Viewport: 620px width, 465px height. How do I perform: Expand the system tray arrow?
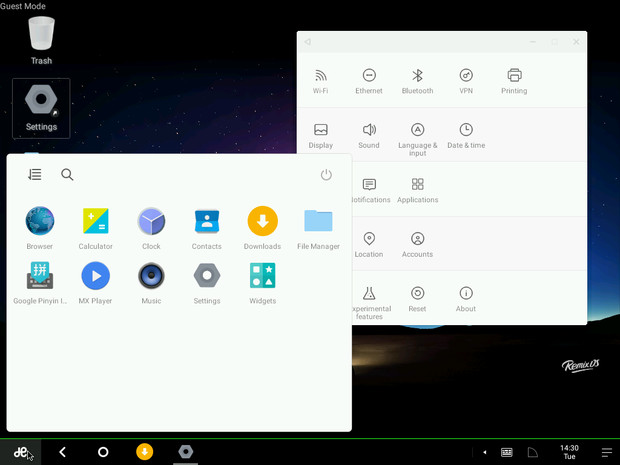(x=485, y=452)
